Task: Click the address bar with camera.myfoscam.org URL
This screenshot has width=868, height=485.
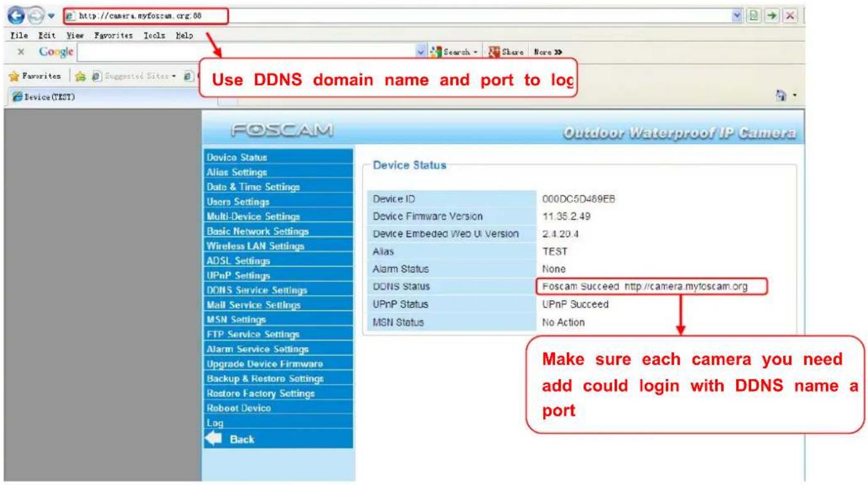Action: click(145, 16)
